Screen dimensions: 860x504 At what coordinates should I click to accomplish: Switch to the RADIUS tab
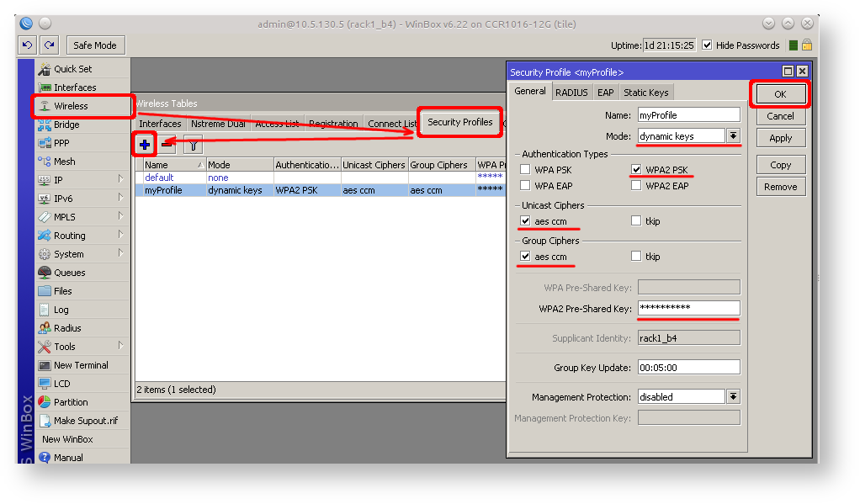pos(571,93)
